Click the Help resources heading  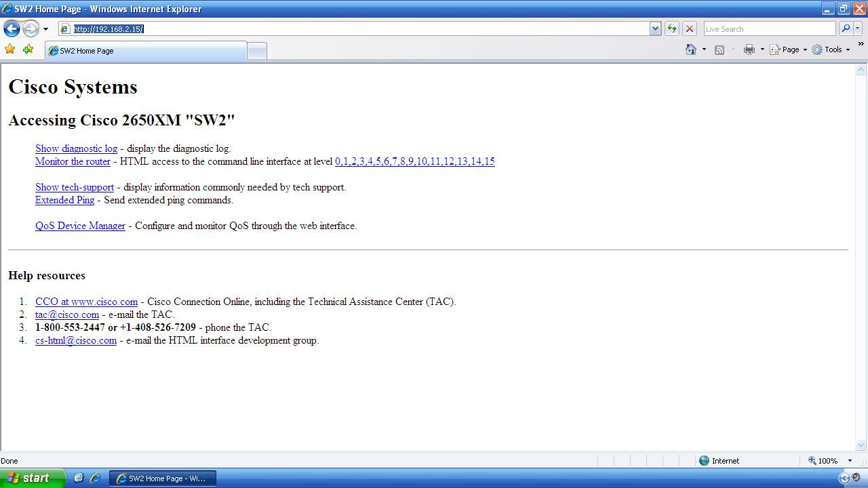click(47, 275)
